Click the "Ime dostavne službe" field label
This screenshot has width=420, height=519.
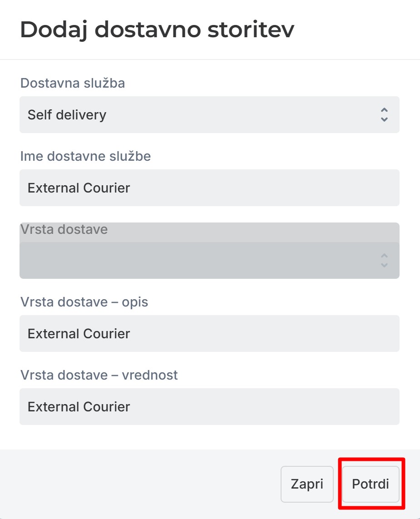tap(85, 156)
